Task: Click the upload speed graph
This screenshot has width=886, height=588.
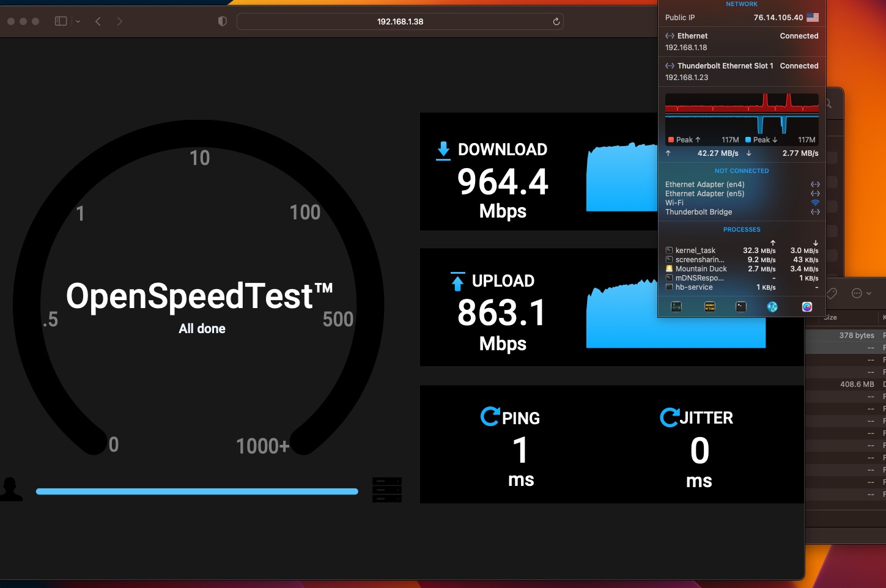Action: click(x=676, y=312)
